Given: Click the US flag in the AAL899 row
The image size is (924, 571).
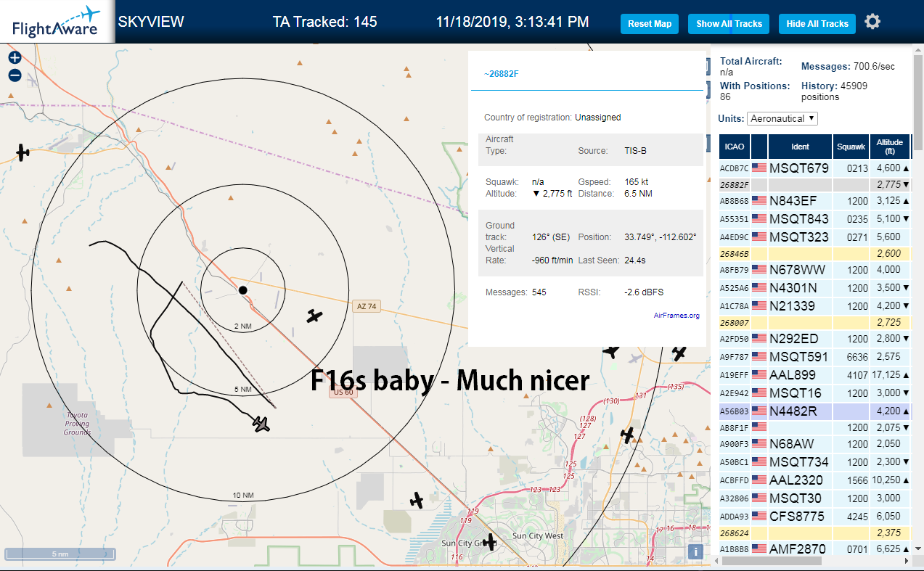Looking at the screenshot, I should 759,375.
